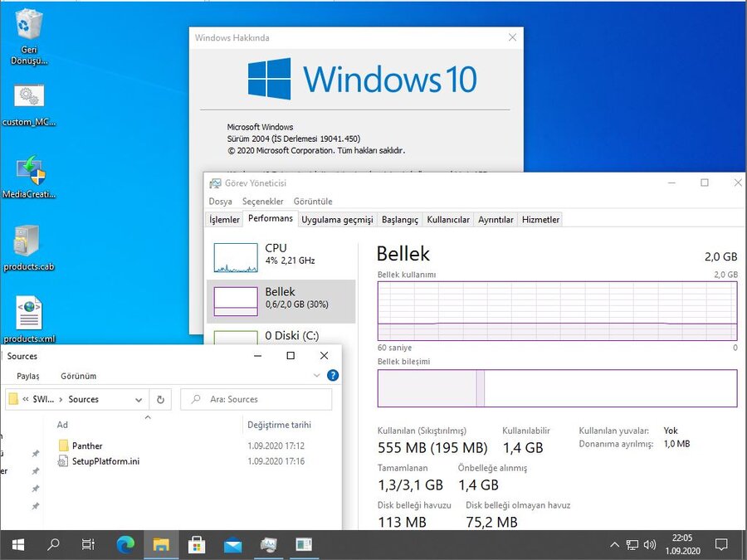Show hidden system tray icons
Viewport: 747px width, 560px height.
[x=614, y=545]
